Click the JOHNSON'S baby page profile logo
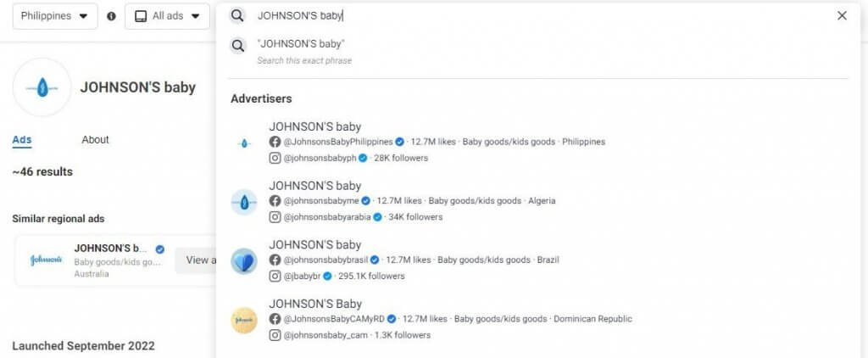This screenshot has width=868, height=358. [42, 87]
